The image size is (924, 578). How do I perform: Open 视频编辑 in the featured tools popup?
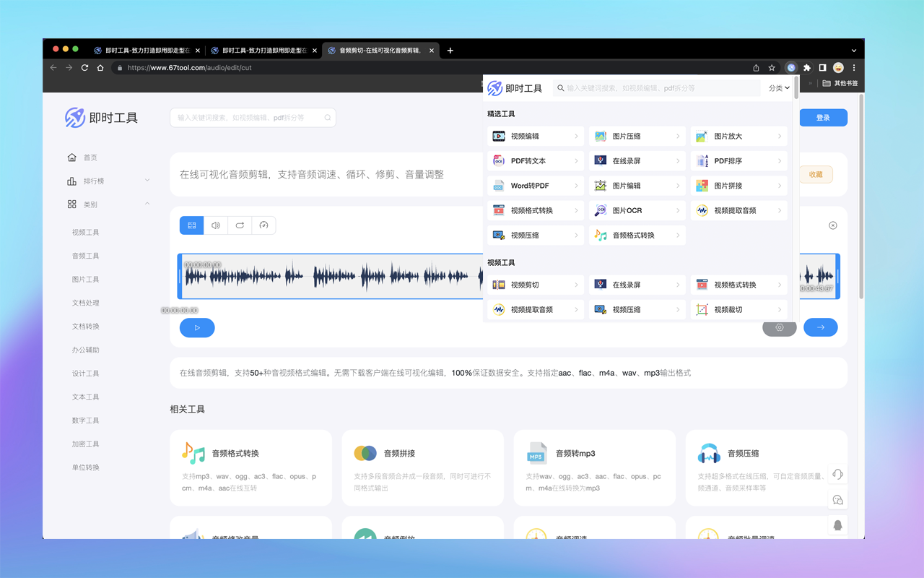pyautogui.click(x=535, y=136)
